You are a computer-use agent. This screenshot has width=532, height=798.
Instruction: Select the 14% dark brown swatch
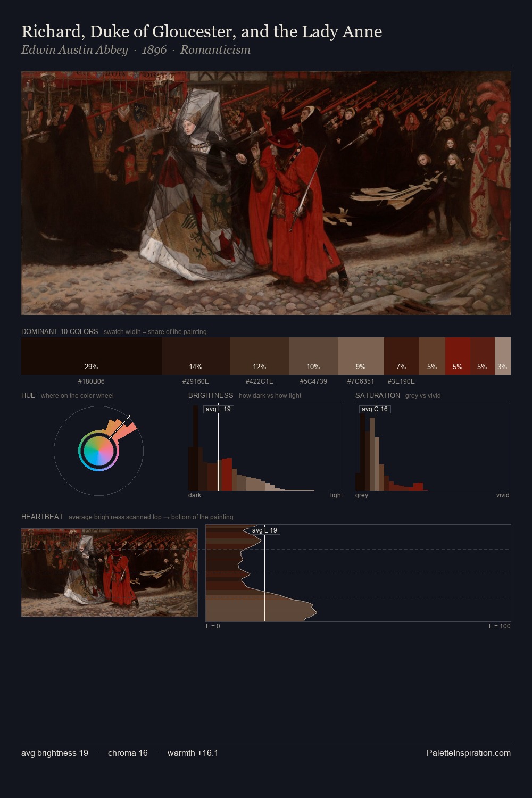tap(196, 356)
